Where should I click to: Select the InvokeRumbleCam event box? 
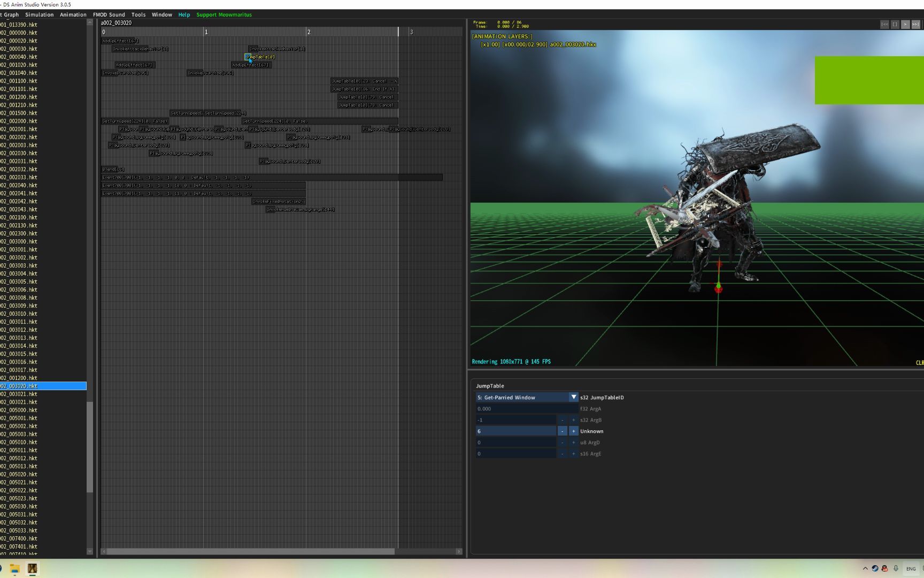coord(301,209)
